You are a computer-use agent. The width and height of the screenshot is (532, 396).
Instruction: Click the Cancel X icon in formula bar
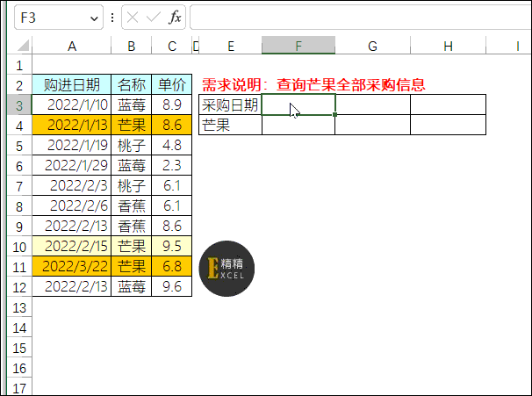pyautogui.click(x=133, y=18)
